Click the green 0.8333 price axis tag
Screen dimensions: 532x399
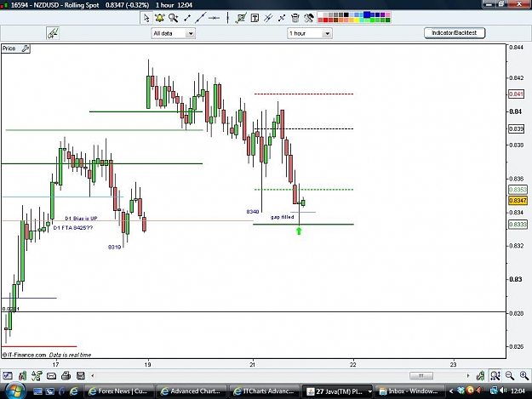pos(518,225)
